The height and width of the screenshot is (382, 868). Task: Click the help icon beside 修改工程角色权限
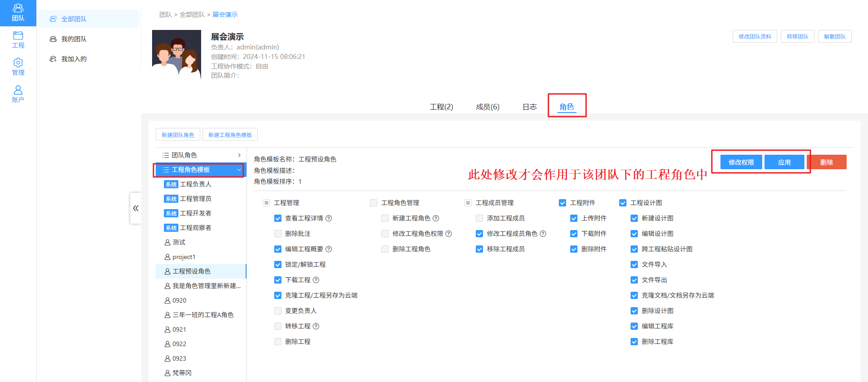click(x=449, y=234)
